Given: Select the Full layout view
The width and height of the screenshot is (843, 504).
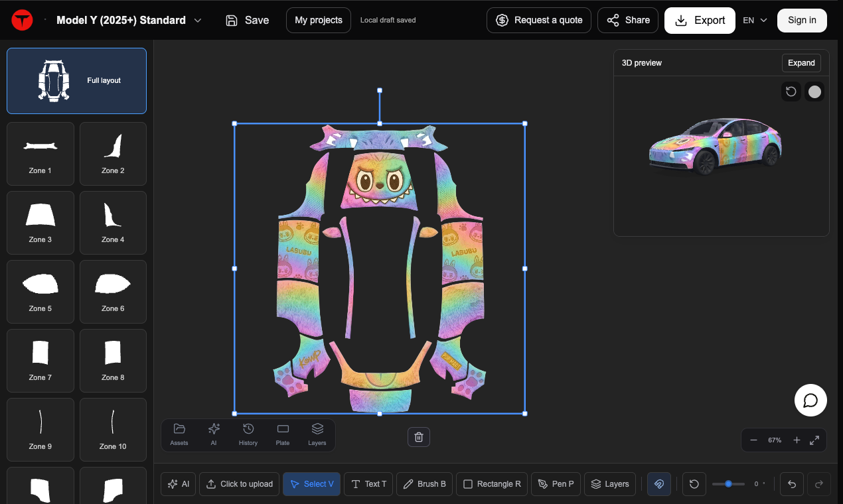Looking at the screenshot, I should point(76,81).
